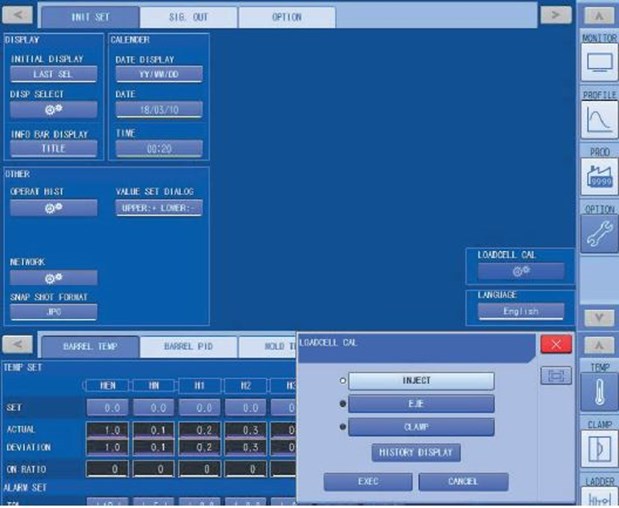Click the History Display button

[x=417, y=453]
